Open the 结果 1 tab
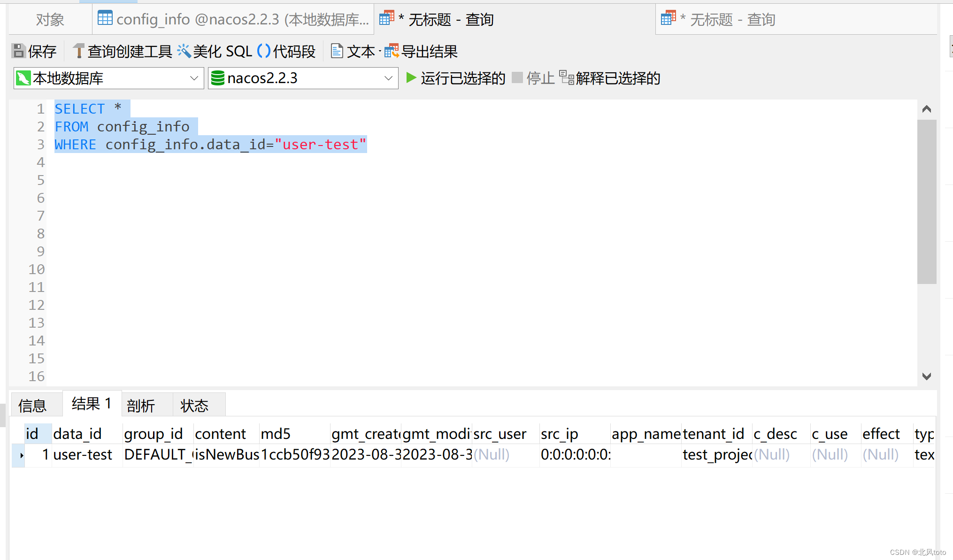The height and width of the screenshot is (560, 953). click(x=92, y=403)
